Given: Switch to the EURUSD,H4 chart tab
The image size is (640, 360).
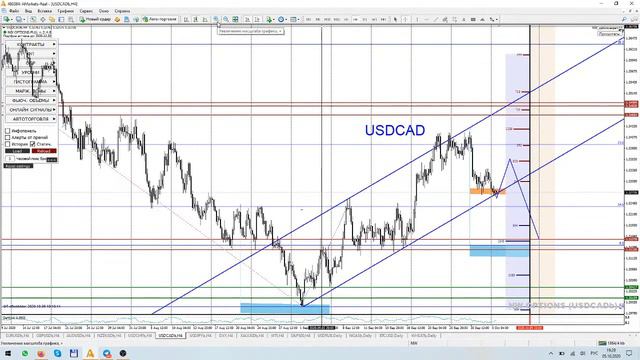Looking at the screenshot, I should (18, 336).
